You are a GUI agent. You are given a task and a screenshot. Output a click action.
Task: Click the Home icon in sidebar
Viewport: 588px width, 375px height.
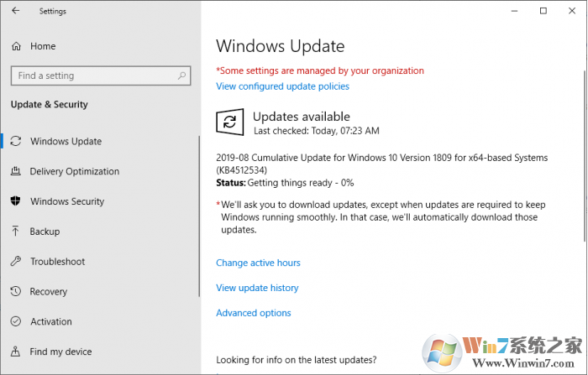point(16,46)
